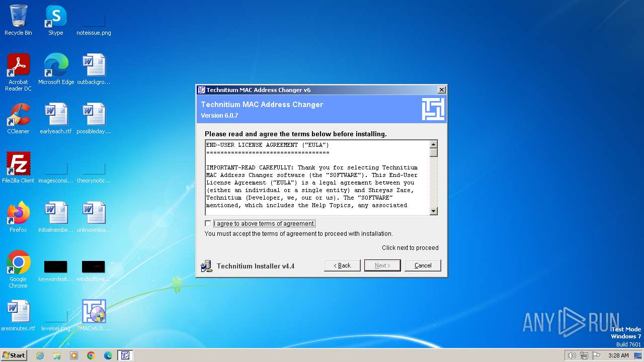Select Acrobat Reader DC shortcut
The width and height of the screenshot is (644, 362).
point(18,72)
